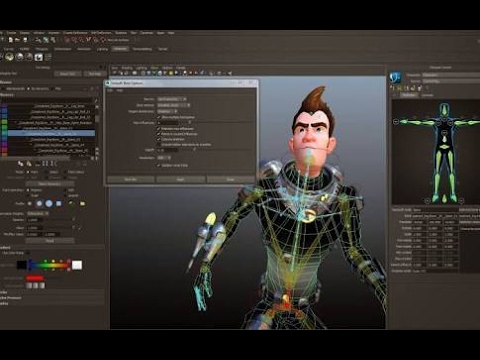Open the viewport Shading menu
Screen dimensions: 480x360
click(127, 68)
